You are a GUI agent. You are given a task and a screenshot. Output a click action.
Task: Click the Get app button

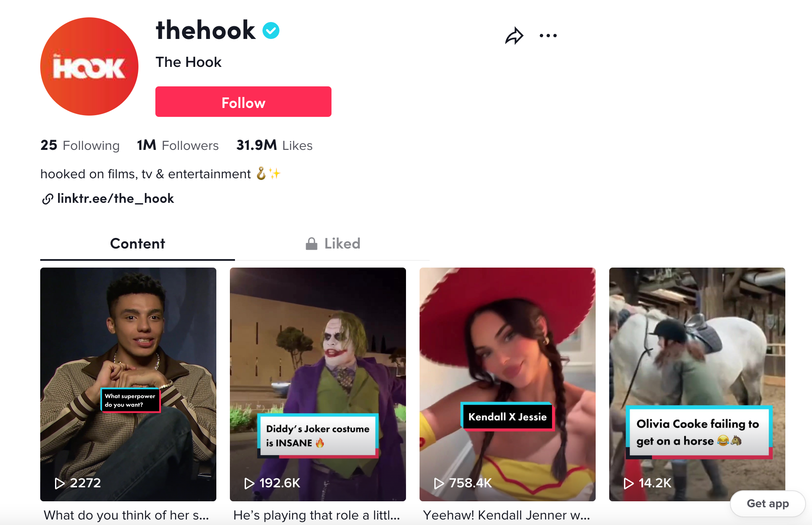point(768,503)
